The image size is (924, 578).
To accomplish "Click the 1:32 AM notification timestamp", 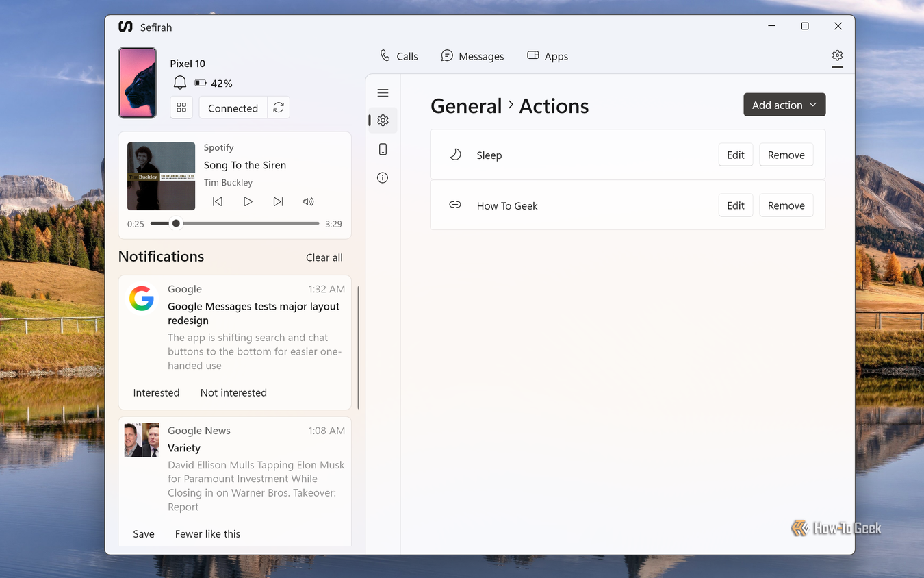I will pyautogui.click(x=326, y=289).
